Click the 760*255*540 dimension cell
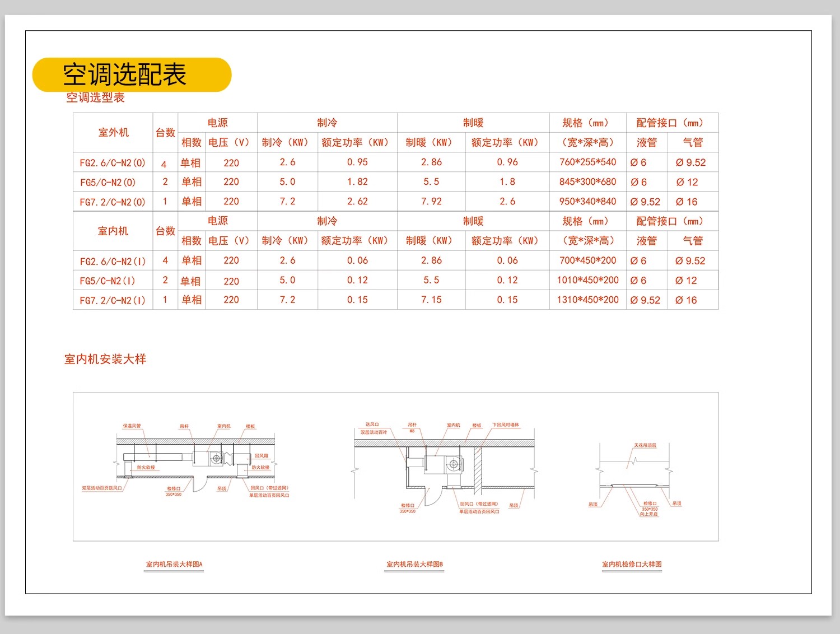 [x=587, y=162]
